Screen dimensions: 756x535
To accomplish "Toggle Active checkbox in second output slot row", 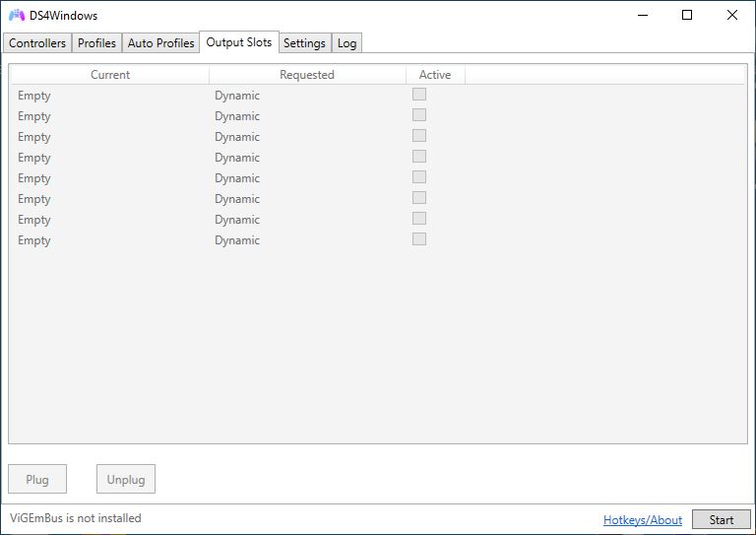I will coord(419,115).
